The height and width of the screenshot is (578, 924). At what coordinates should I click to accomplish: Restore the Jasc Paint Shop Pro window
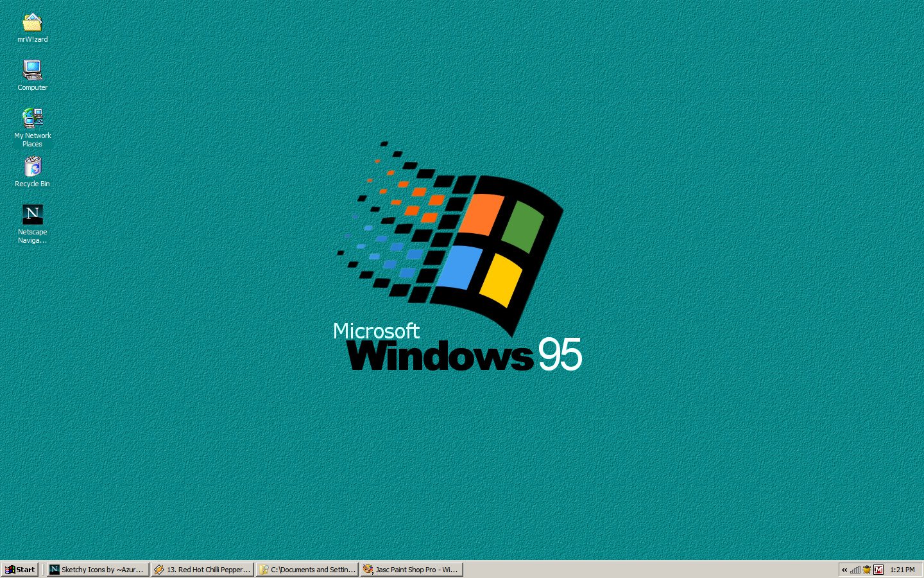[411, 569]
